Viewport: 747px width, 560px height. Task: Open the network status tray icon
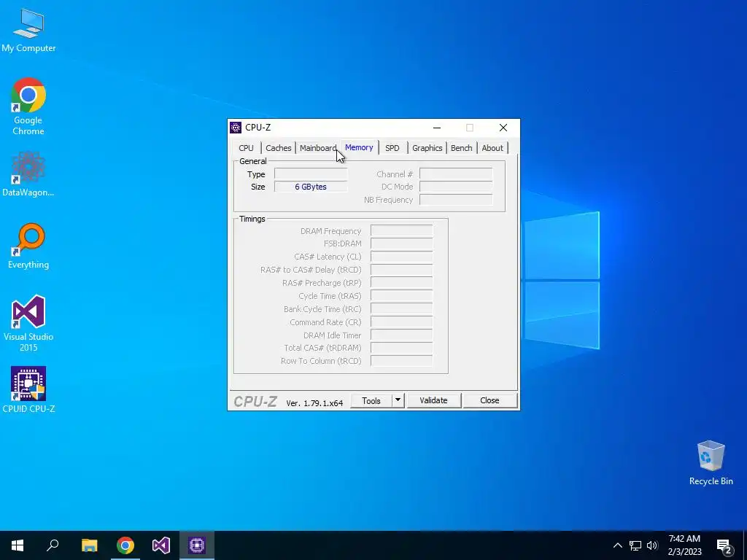635,545
